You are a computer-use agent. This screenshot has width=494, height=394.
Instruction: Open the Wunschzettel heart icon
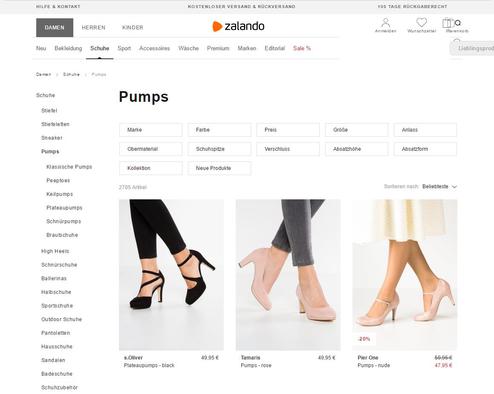point(421,25)
